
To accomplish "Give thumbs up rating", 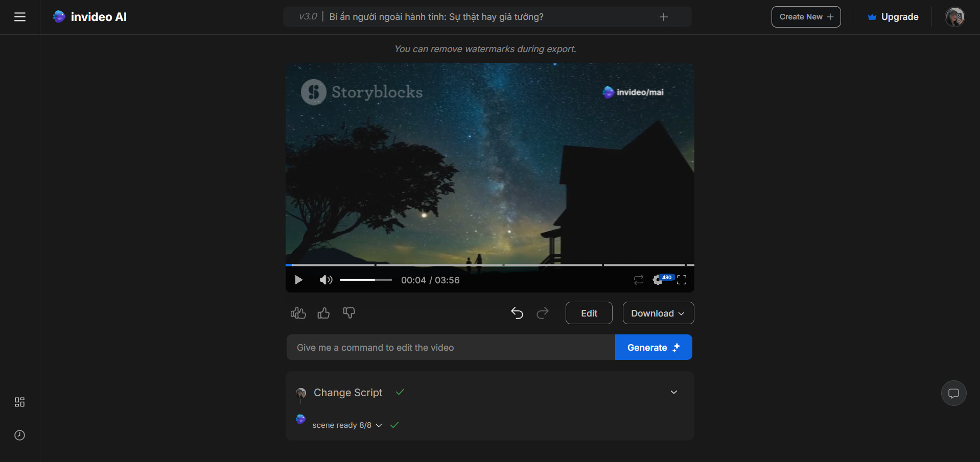I will (323, 313).
